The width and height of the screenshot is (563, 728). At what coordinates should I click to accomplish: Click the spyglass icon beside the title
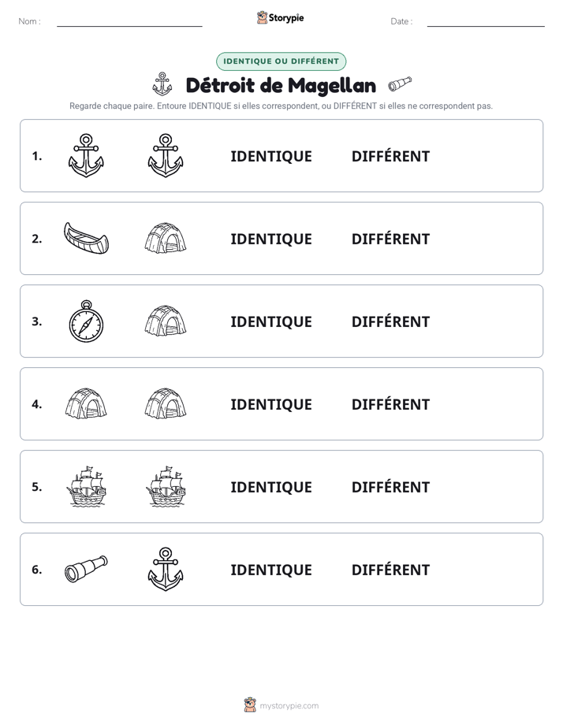[x=400, y=84]
